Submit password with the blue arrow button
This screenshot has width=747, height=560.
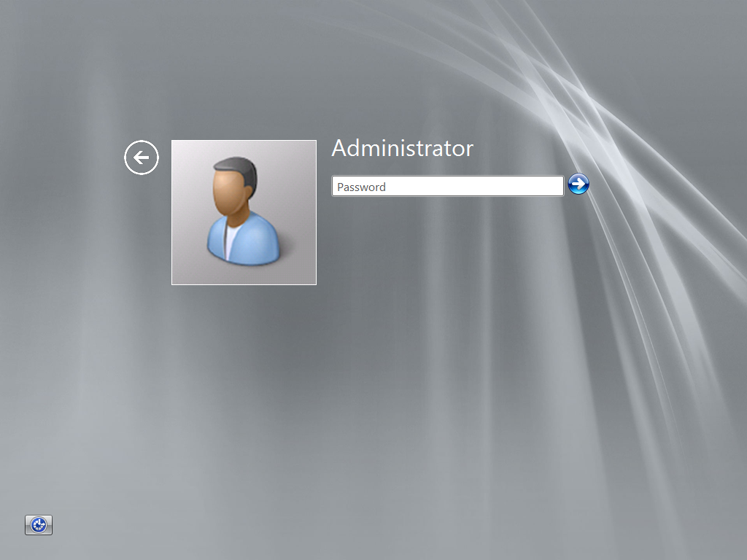click(x=578, y=184)
